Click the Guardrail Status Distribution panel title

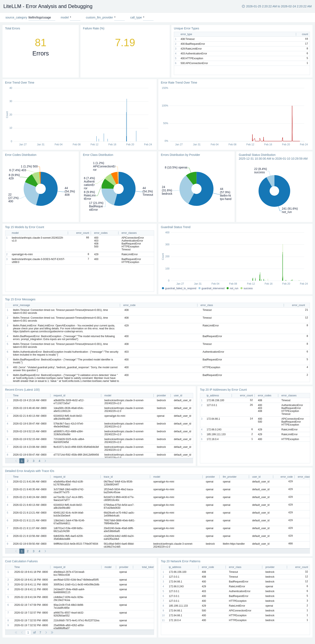click(x=257, y=155)
